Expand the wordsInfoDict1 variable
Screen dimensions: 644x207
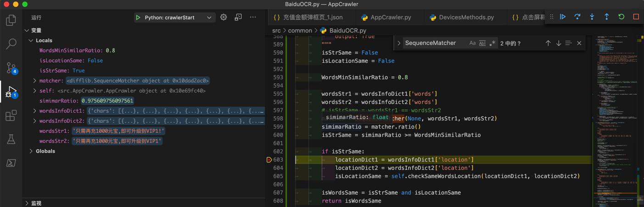[x=35, y=111]
